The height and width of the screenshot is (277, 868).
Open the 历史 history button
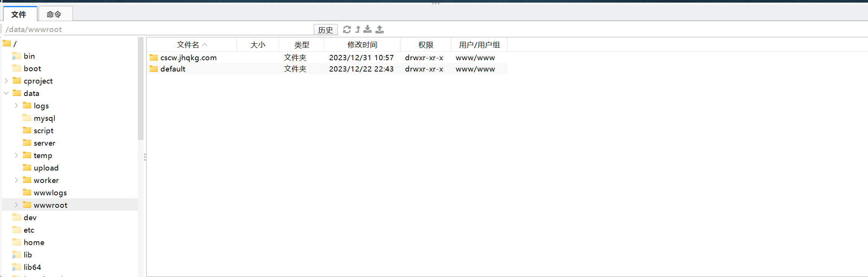coord(325,30)
